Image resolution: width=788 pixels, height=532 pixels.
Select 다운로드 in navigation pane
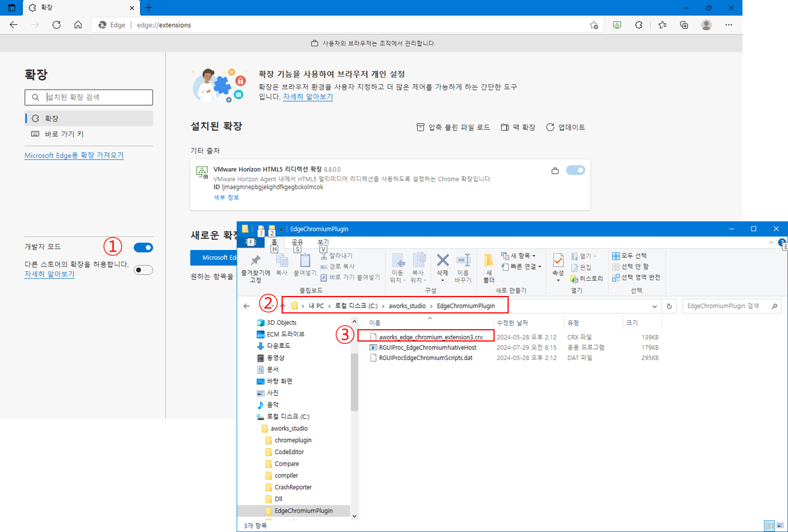click(278, 345)
